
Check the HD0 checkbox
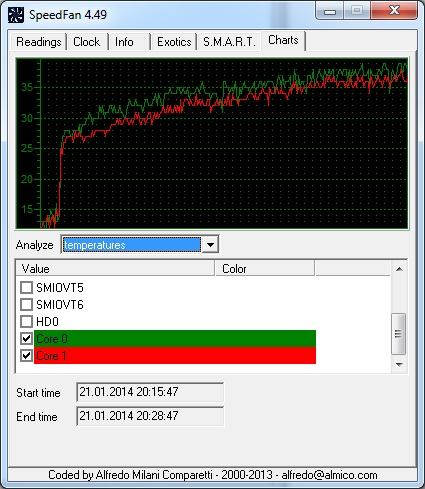tap(26, 322)
